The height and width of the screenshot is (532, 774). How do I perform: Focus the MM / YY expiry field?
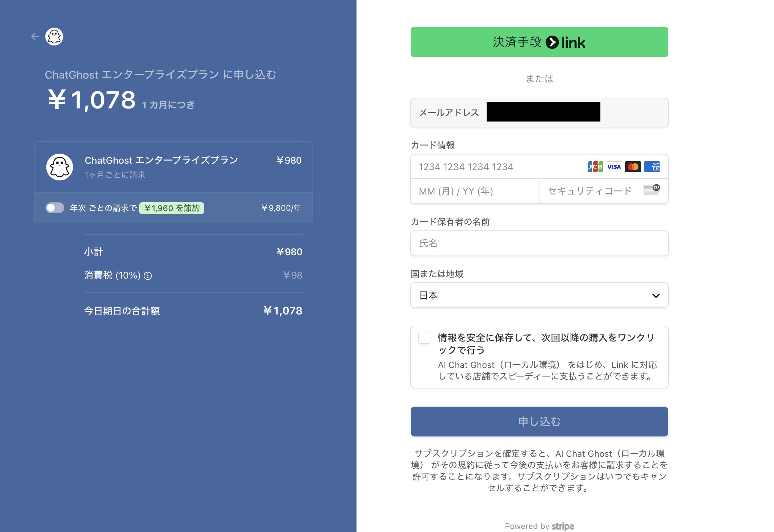475,191
